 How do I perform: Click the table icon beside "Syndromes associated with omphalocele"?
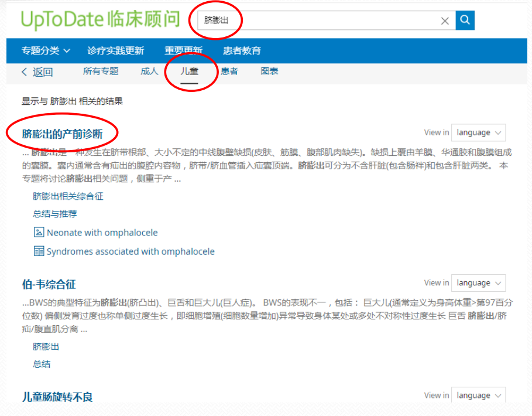[x=39, y=251]
